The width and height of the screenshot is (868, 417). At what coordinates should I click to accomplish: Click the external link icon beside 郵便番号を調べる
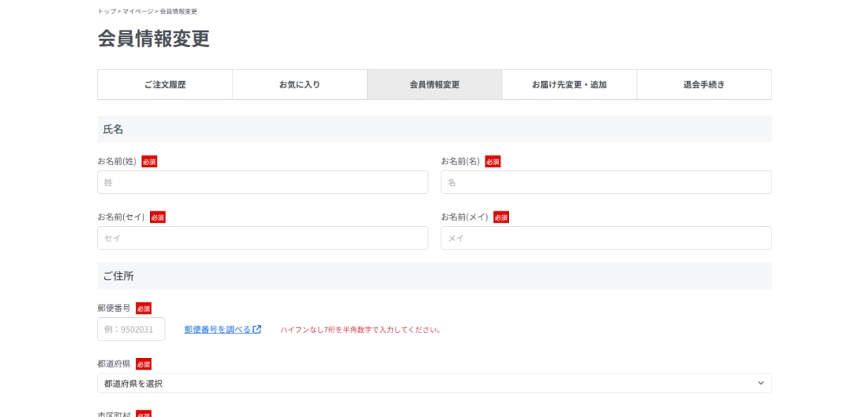click(257, 329)
